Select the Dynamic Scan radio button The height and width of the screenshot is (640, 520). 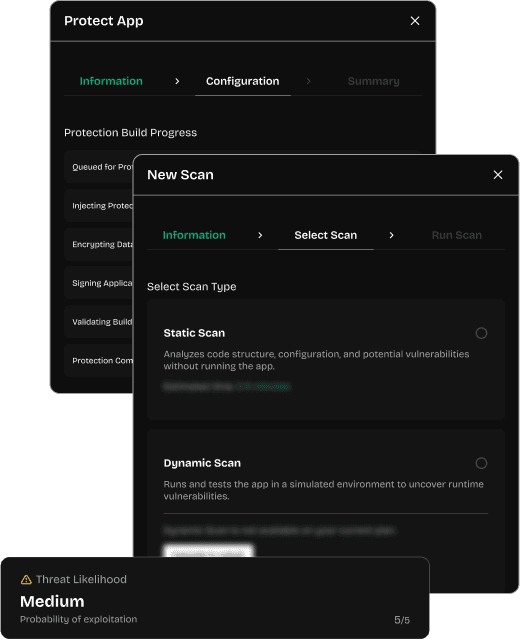(x=481, y=463)
